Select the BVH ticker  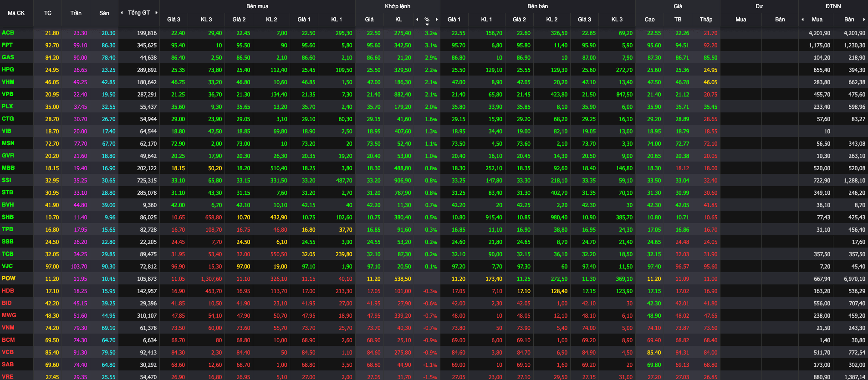[x=8, y=205]
